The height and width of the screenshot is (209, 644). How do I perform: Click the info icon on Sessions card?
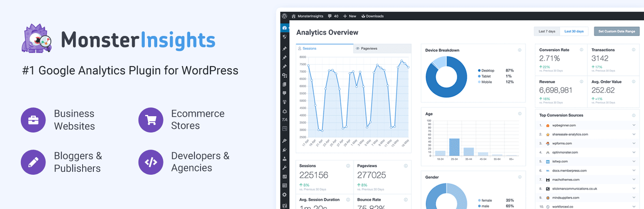point(348,166)
